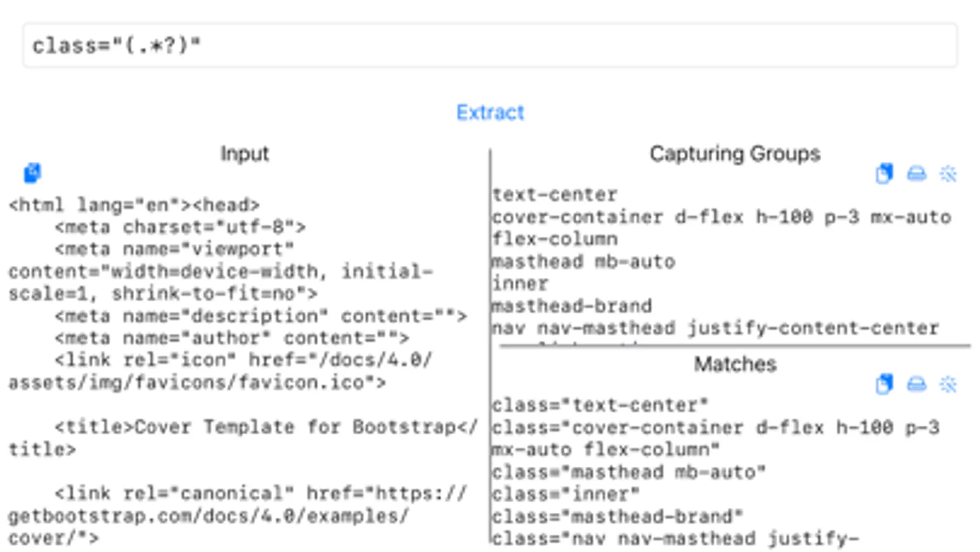This screenshot has height=552, width=980.
Task: Click the masthead-brand line in Capturing Groups
Action: pos(572,305)
